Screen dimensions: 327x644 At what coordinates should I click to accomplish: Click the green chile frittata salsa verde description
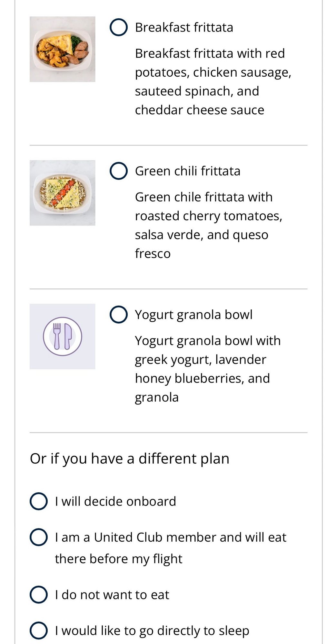(208, 225)
